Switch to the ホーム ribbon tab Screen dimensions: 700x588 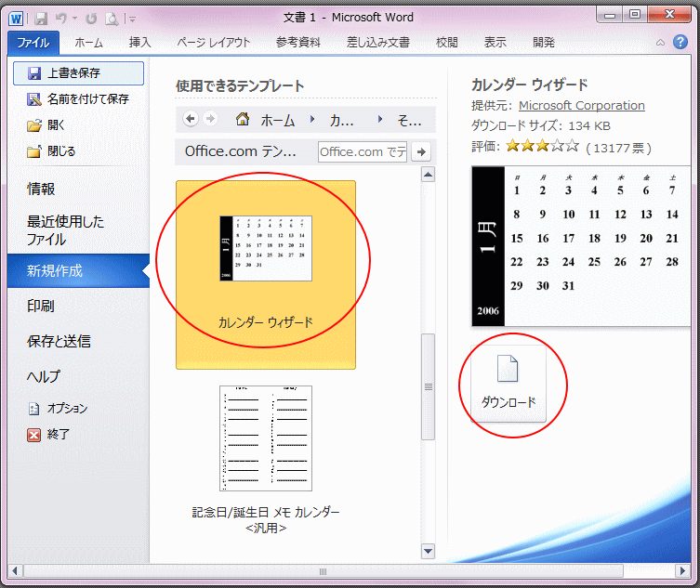point(88,43)
